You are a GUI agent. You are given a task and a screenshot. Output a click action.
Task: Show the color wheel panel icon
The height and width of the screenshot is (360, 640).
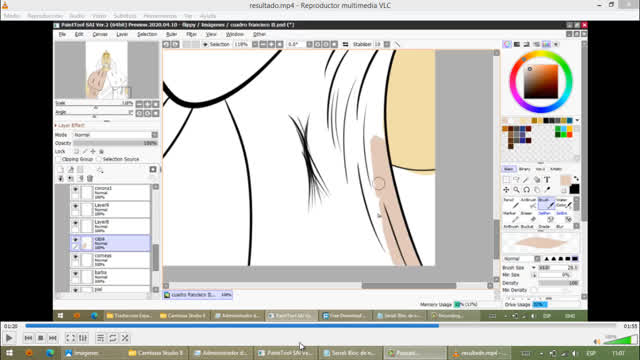507,44
